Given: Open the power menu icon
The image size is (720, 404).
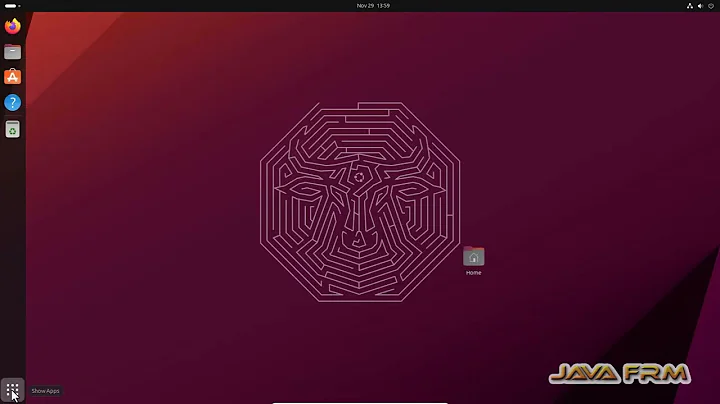Looking at the screenshot, I should [711, 6].
